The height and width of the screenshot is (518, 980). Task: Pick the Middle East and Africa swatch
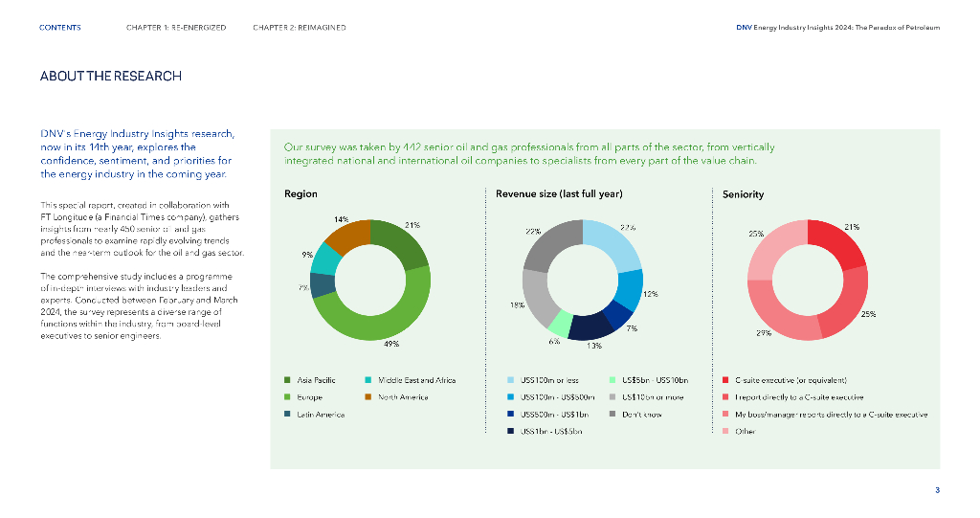click(x=369, y=380)
